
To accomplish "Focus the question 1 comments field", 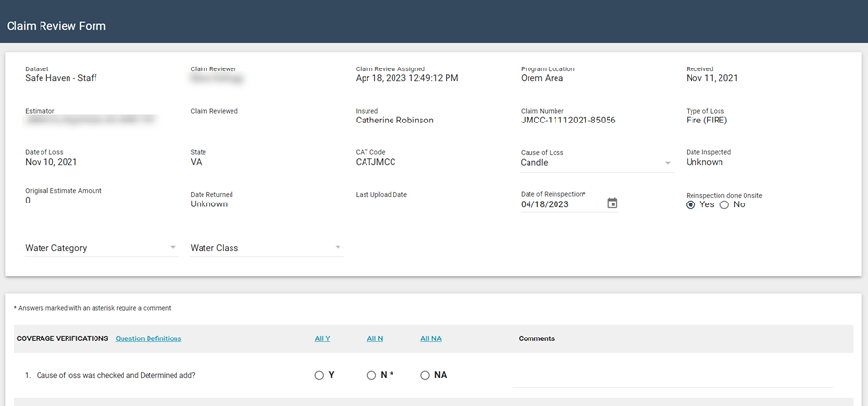I will (672, 377).
